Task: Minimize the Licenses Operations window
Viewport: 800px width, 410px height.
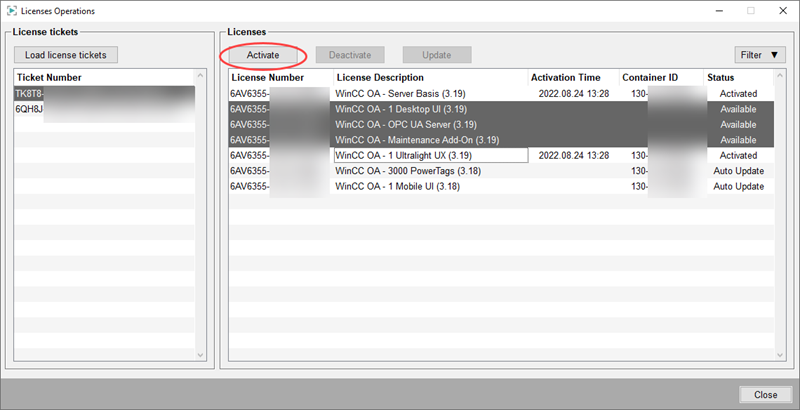Action: [719, 11]
